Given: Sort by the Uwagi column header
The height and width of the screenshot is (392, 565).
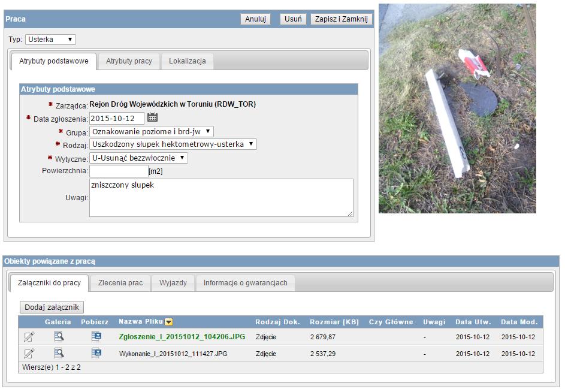Looking at the screenshot, I should 434,322.
